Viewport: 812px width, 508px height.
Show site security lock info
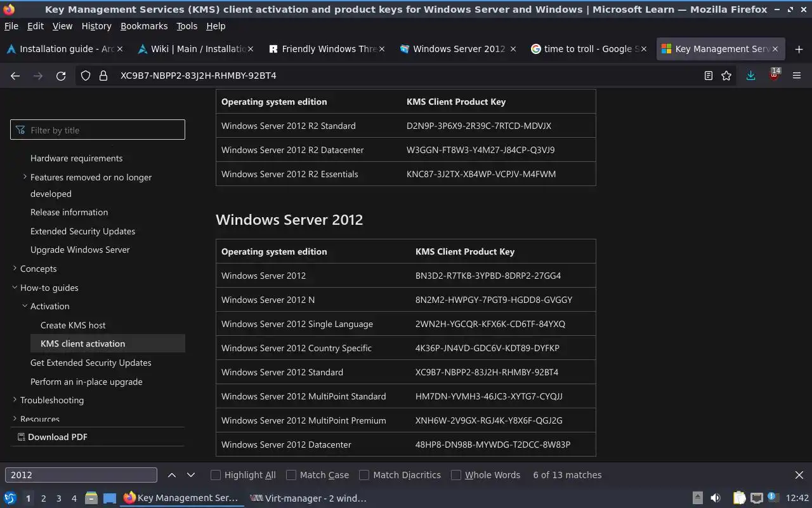point(103,76)
